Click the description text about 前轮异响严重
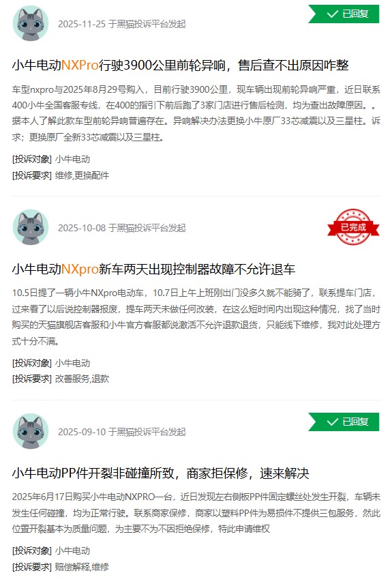This screenshot has width=392, height=586. 196,113
